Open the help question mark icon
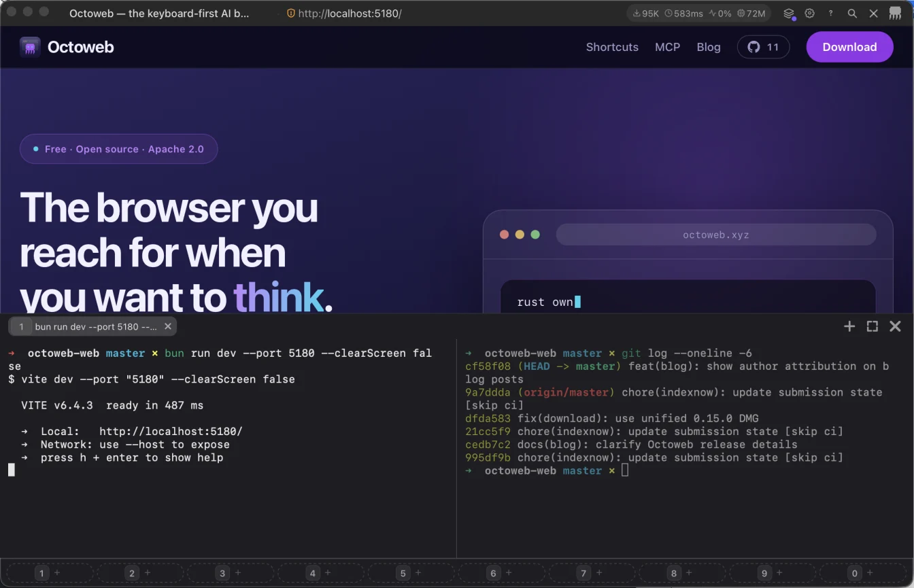 (830, 13)
